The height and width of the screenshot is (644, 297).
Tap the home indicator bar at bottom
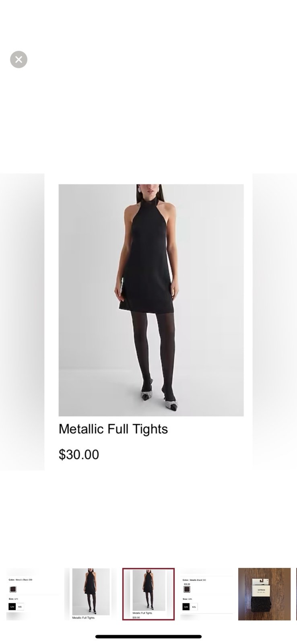tap(148, 637)
